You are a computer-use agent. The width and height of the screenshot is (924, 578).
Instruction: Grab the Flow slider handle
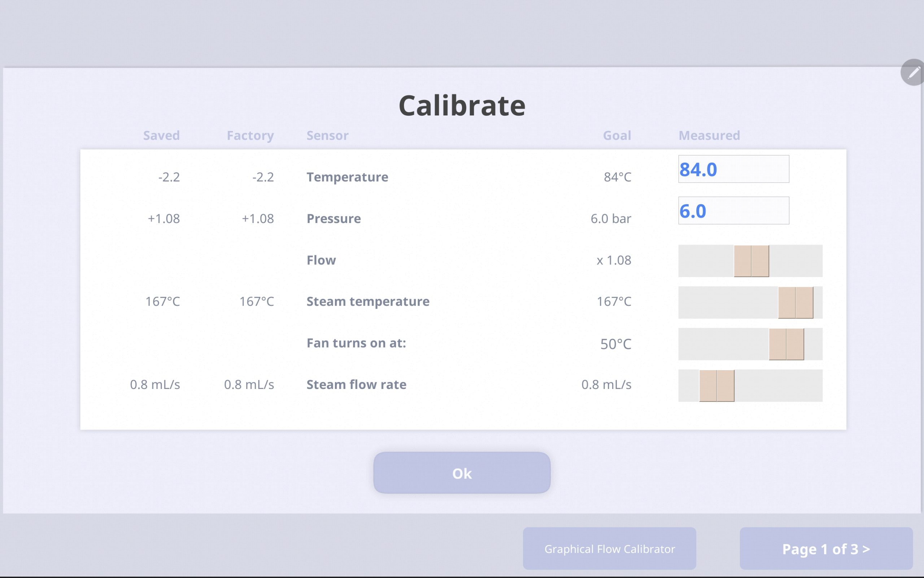[751, 261]
